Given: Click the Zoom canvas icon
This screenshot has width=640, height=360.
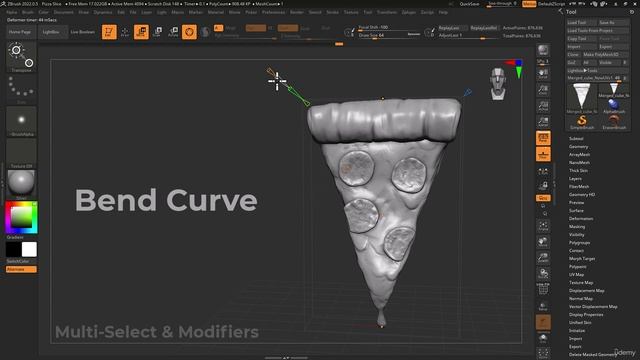Looking at the screenshot, I should pos(543,90).
